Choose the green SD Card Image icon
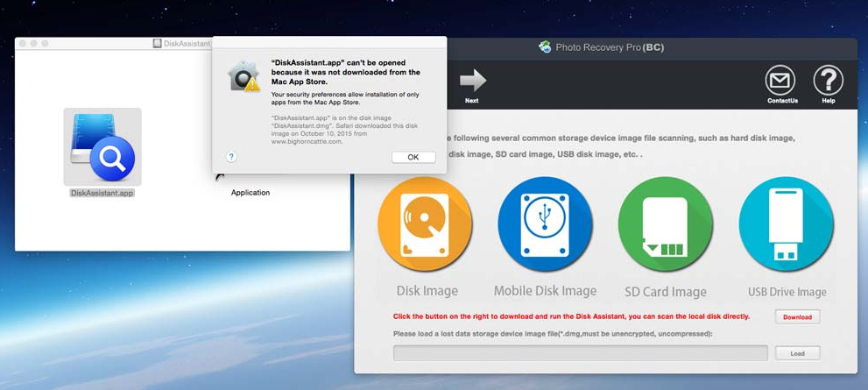 [666, 223]
